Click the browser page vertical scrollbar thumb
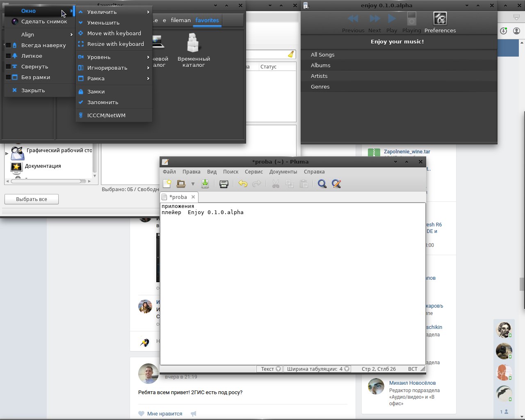This screenshot has width=525, height=420. pyautogui.click(x=522, y=284)
